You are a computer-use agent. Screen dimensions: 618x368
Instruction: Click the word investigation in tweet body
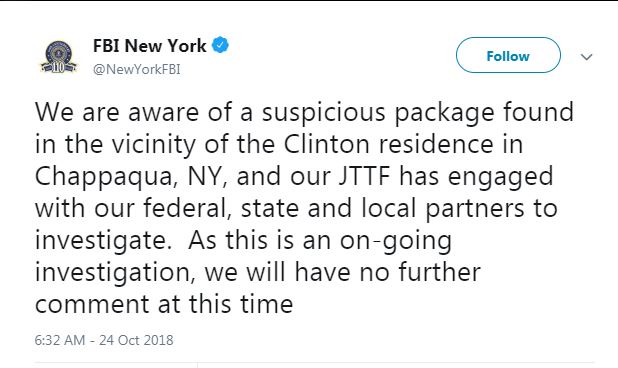[112, 273]
